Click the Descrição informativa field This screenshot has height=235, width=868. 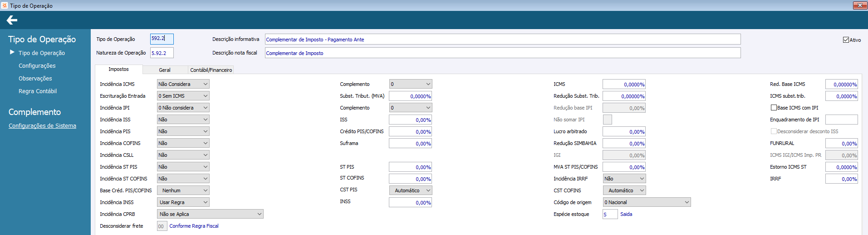(x=503, y=39)
